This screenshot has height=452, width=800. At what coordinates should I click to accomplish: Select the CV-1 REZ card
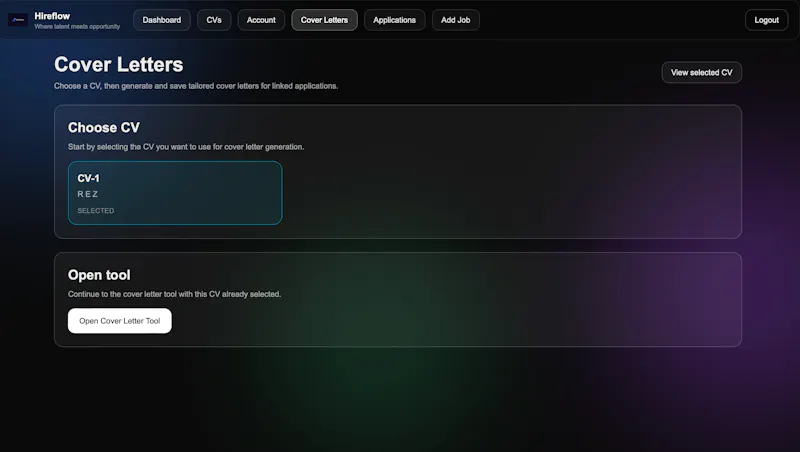point(175,193)
